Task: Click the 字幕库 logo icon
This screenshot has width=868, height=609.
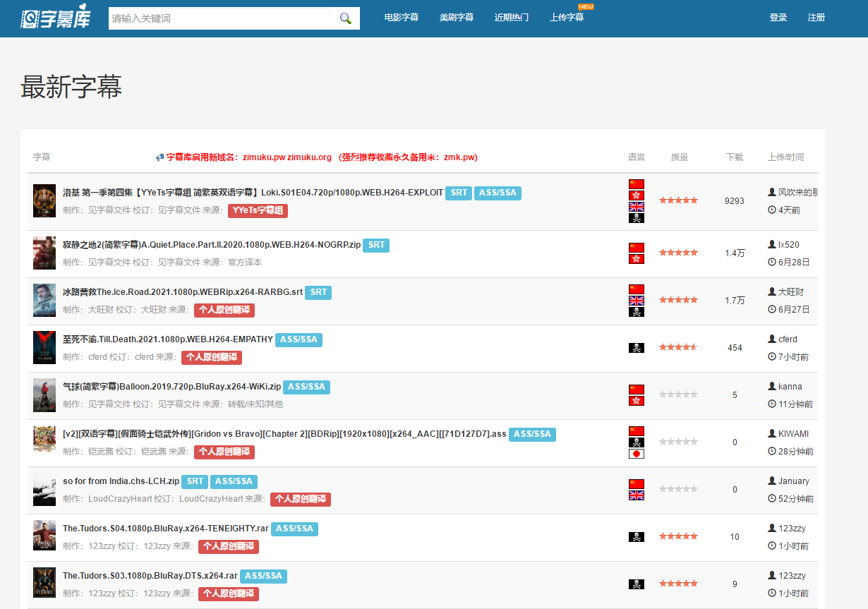Action: [x=30, y=17]
